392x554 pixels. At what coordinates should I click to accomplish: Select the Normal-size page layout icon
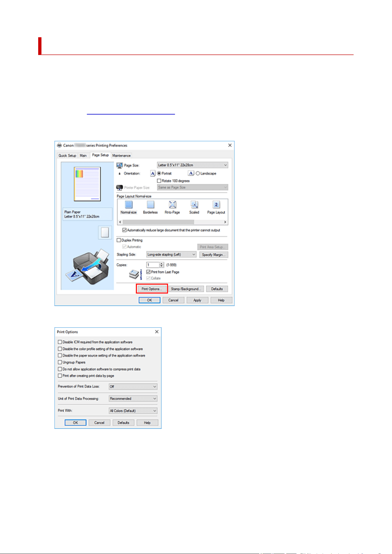coord(128,204)
